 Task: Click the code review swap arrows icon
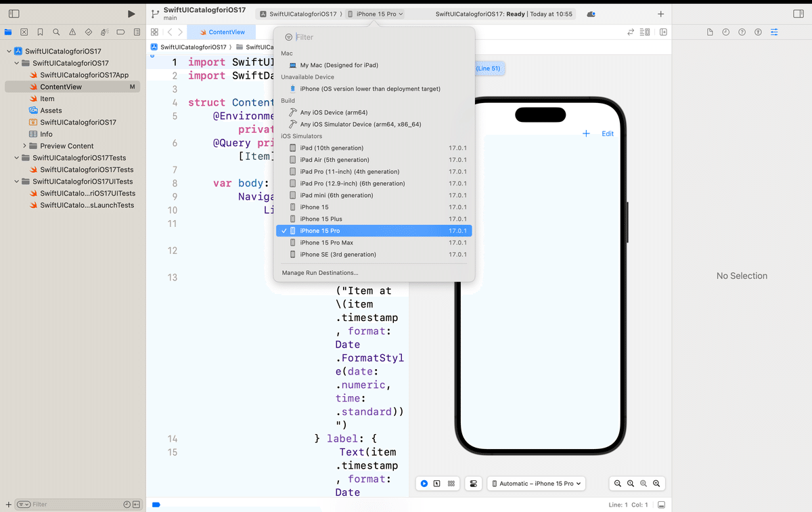tap(631, 32)
